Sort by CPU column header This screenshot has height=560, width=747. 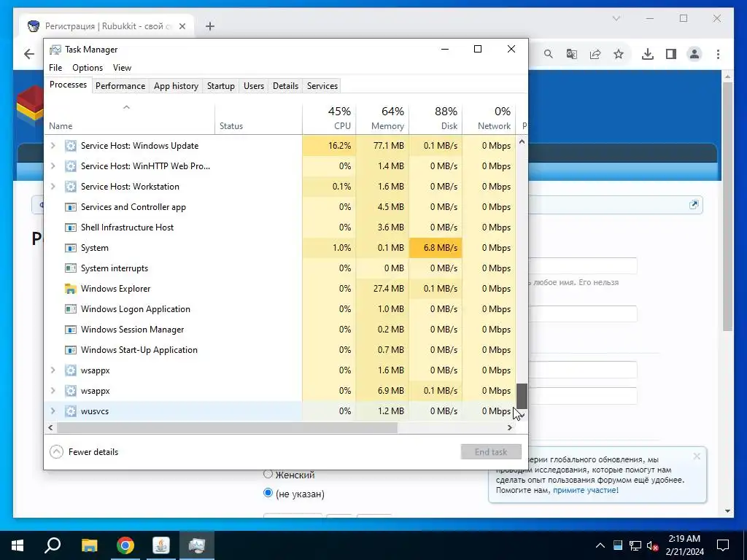tap(329, 118)
